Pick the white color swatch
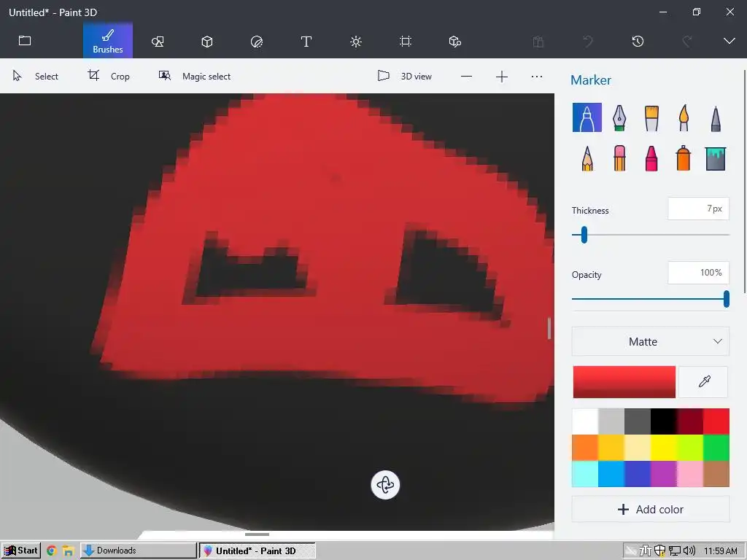Image resolution: width=747 pixels, height=560 pixels. (585, 421)
